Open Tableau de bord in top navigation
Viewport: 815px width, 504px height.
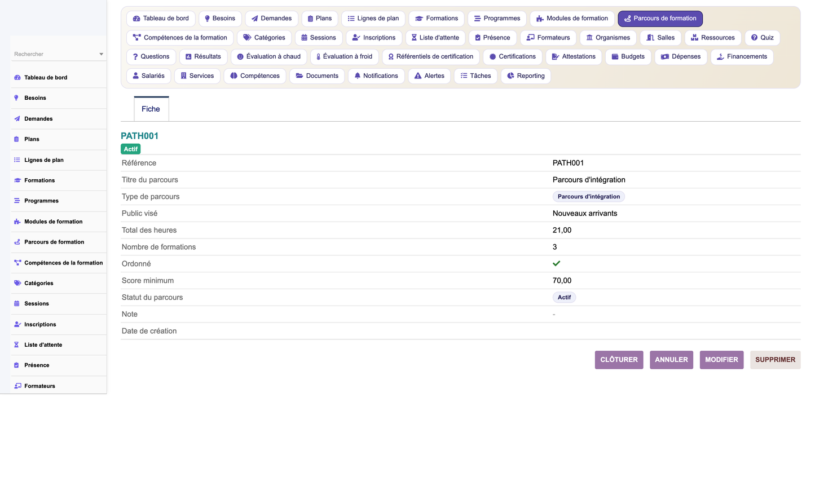pyautogui.click(x=161, y=19)
